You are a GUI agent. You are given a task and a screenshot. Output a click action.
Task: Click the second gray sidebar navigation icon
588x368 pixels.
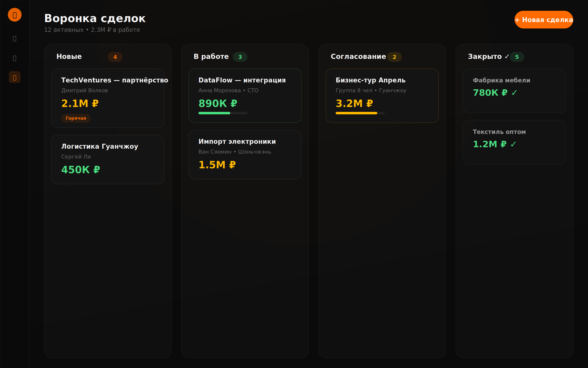[x=15, y=58]
